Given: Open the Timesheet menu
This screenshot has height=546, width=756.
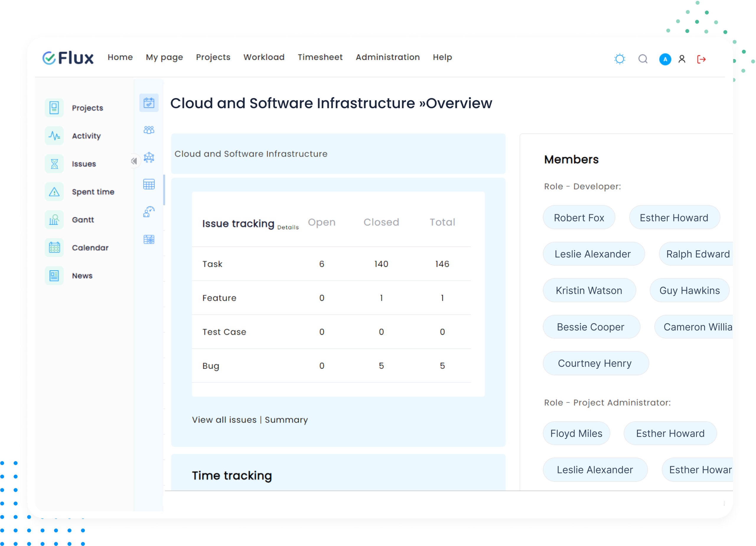Looking at the screenshot, I should coord(320,57).
